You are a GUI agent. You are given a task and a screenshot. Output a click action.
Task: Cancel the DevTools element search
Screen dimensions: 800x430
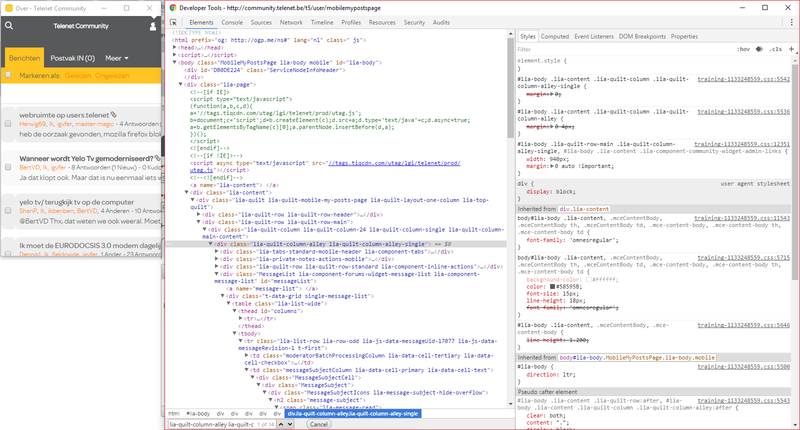pos(319,424)
